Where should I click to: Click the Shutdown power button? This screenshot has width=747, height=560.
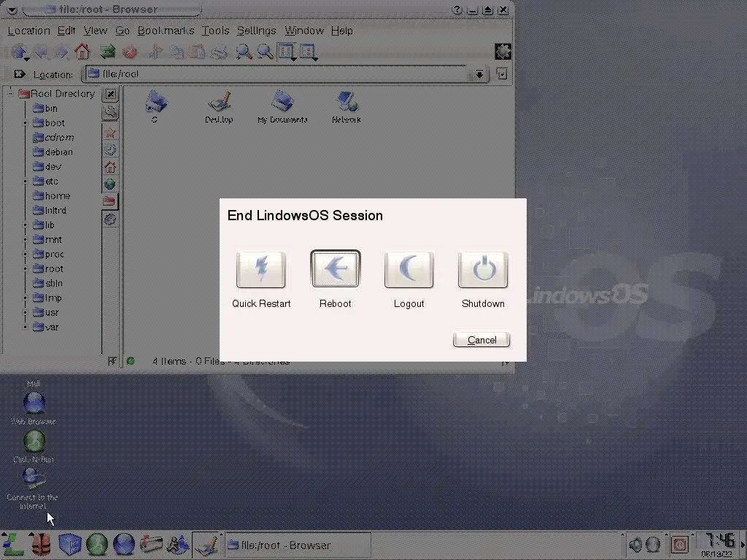[x=483, y=270]
